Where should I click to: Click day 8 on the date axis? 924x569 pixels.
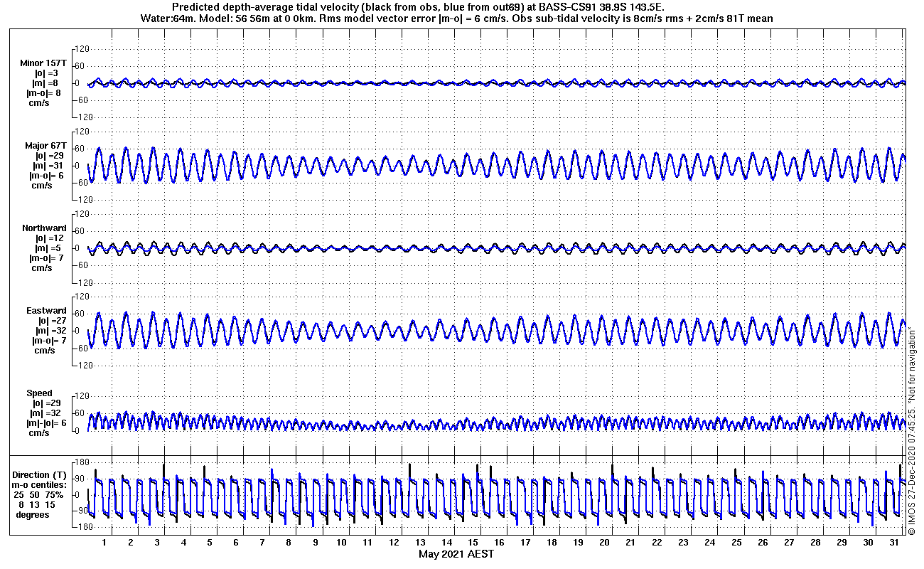[289, 543]
